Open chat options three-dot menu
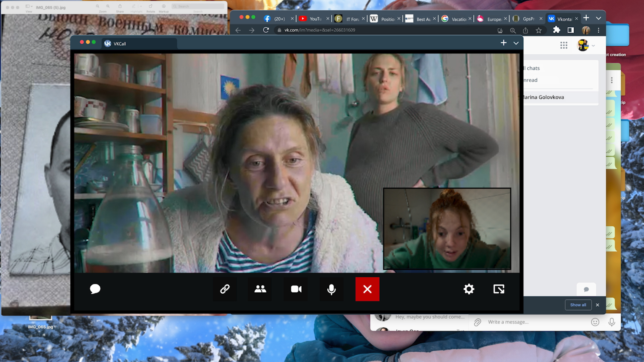The width and height of the screenshot is (644, 362). pos(612,80)
